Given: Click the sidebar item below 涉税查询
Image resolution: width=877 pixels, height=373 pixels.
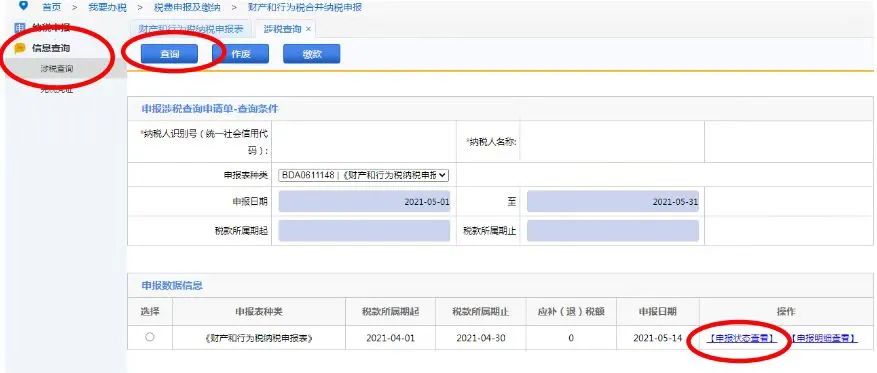Looking at the screenshot, I should (56, 89).
